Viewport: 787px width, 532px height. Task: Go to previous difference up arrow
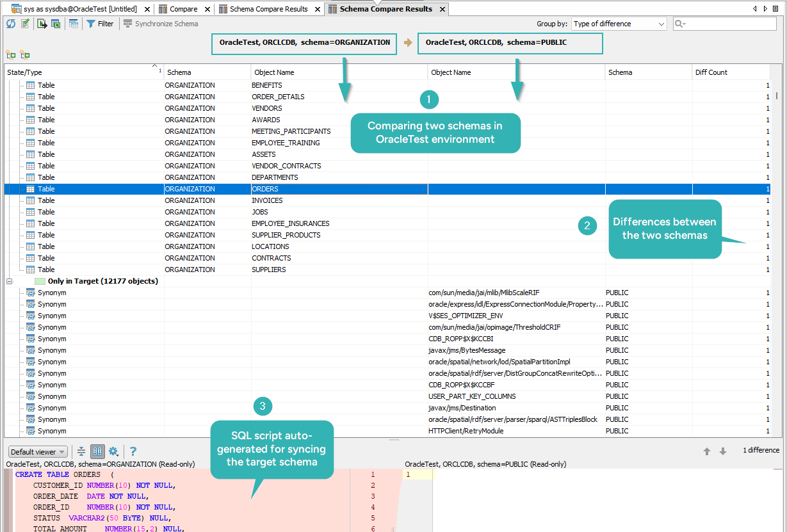click(x=707, y=451)
